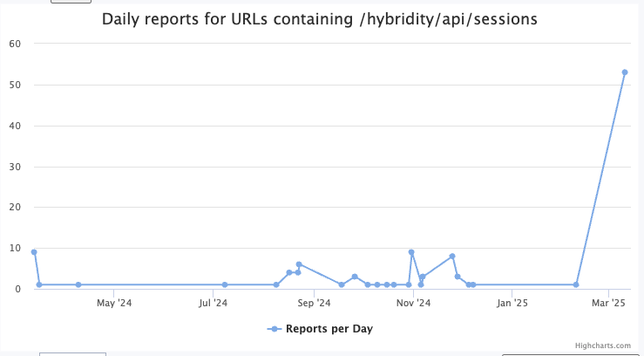Select the first data point at far left
The image size is (644, 356).
click(34, 252)
